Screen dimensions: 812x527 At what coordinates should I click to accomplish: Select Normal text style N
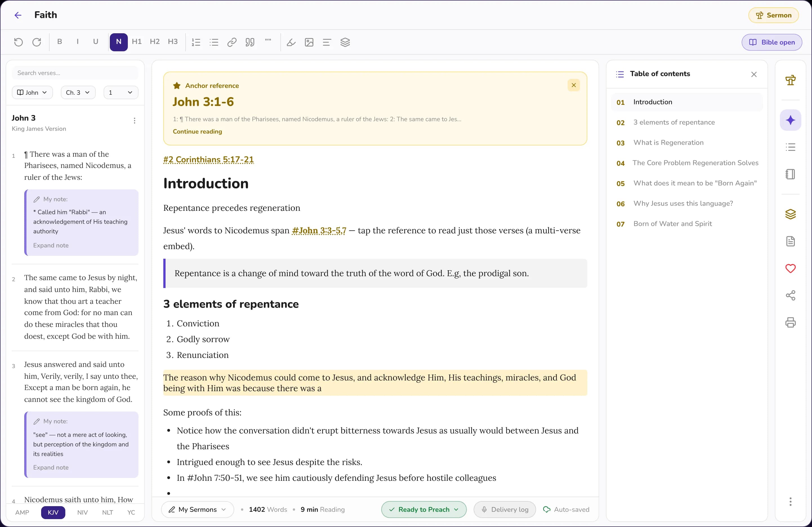pyautogui.click(x=119, y=42)
